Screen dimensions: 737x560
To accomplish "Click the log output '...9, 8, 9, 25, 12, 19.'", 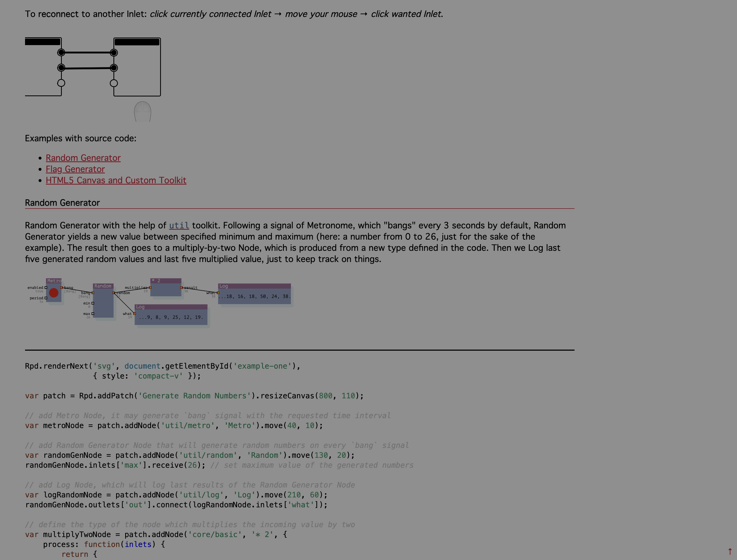I will click(x=171, y=317).
